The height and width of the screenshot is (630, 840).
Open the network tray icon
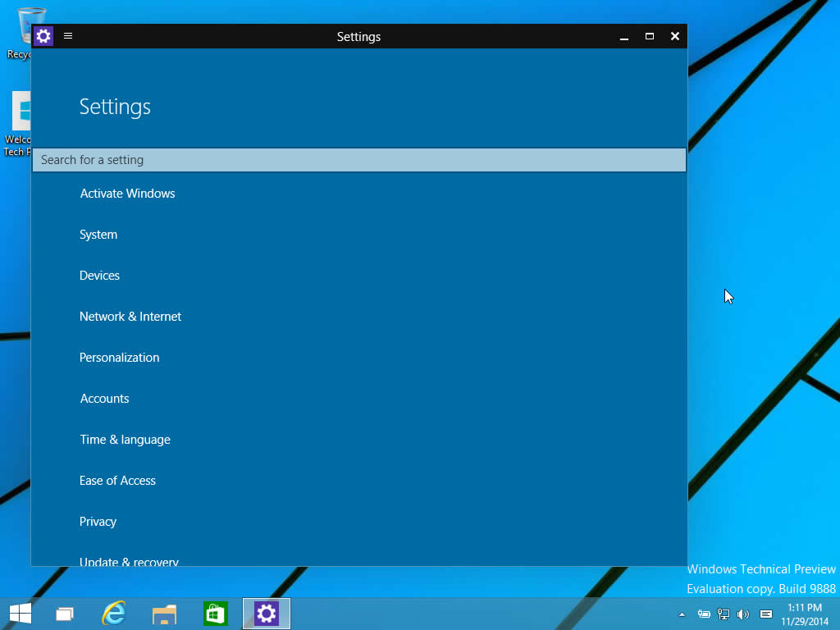[x=724, y=614]
